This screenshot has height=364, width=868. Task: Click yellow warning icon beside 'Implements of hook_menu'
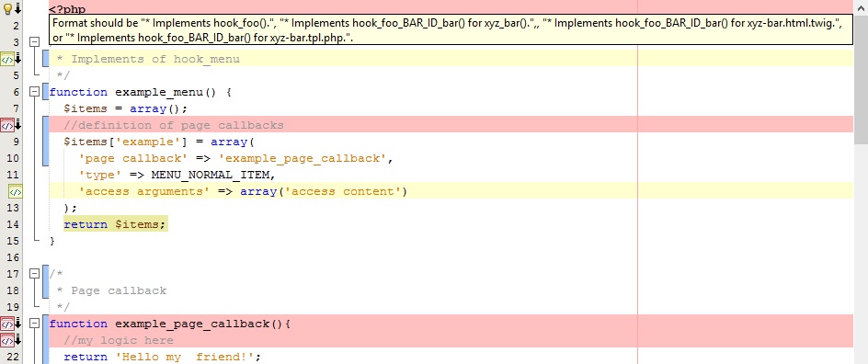click(7, 59)
